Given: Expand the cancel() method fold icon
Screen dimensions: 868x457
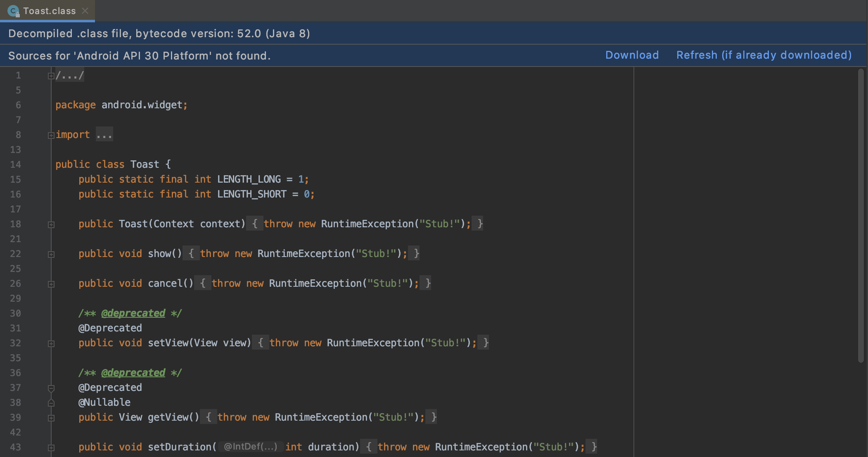Looking at the screenshot, I should pyautogui.click(x=51, y=284).
